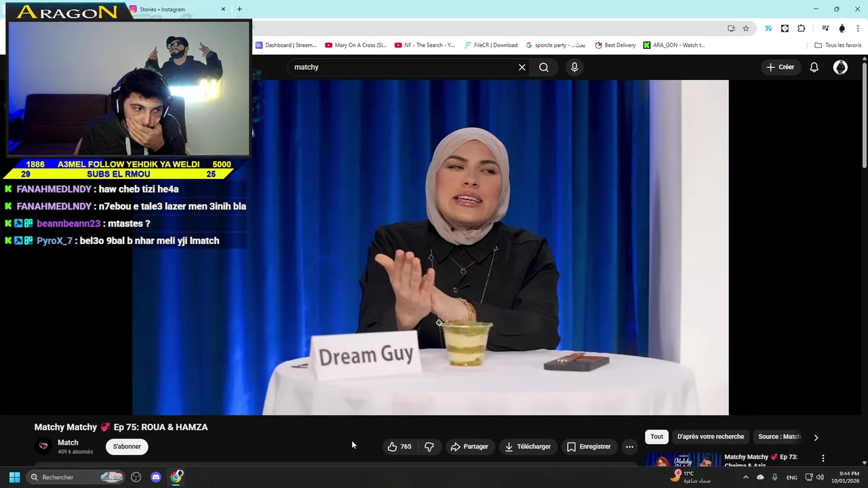Screen dimensions: 868x488
Task: Open OBS Studio from taskbar
Action: [136, 477]
